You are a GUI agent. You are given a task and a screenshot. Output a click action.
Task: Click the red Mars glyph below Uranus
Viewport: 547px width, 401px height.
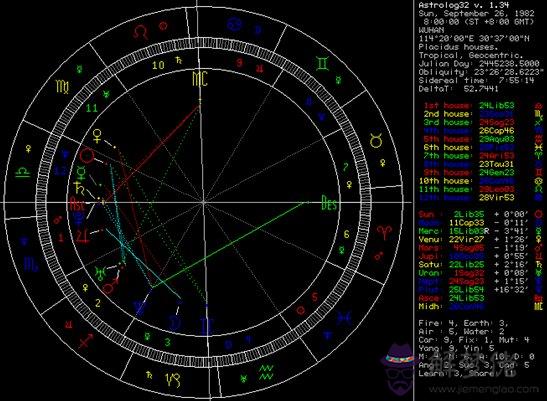tap(111, 287)
